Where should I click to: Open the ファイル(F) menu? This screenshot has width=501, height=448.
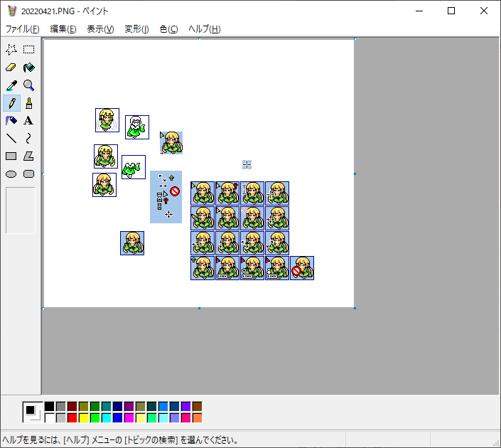click(22, 29)
